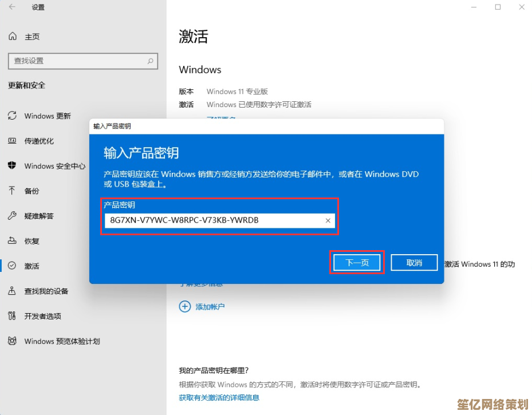Screen dimensions: 532x415
Task: Open the 主页 home page
Action: (31, 37)
